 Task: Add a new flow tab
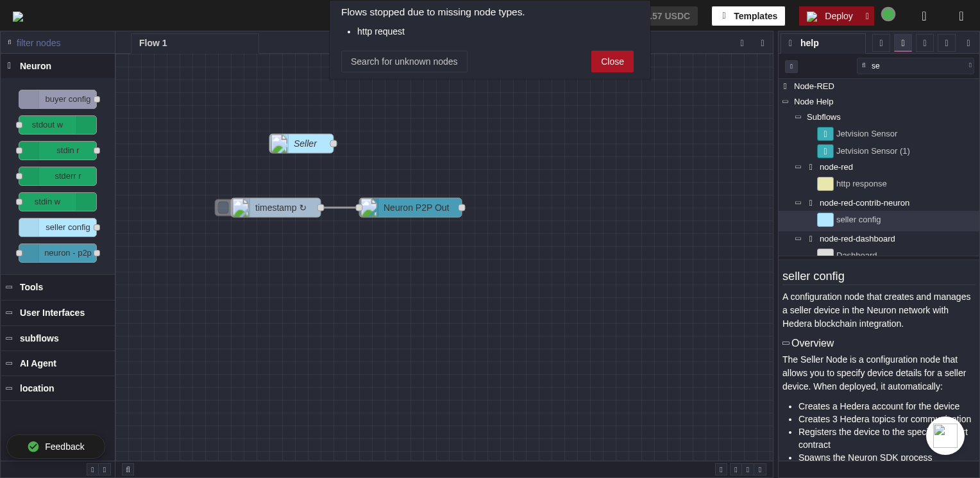[742, 43]
